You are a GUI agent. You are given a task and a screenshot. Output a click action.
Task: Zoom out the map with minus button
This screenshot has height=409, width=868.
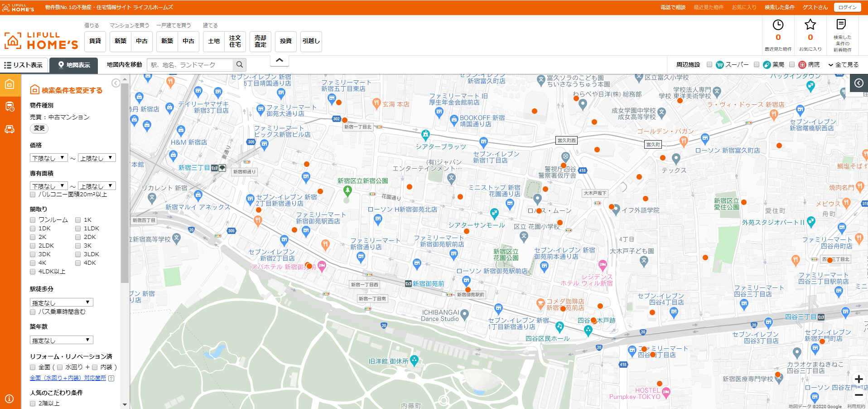click(x=858, y=395)
